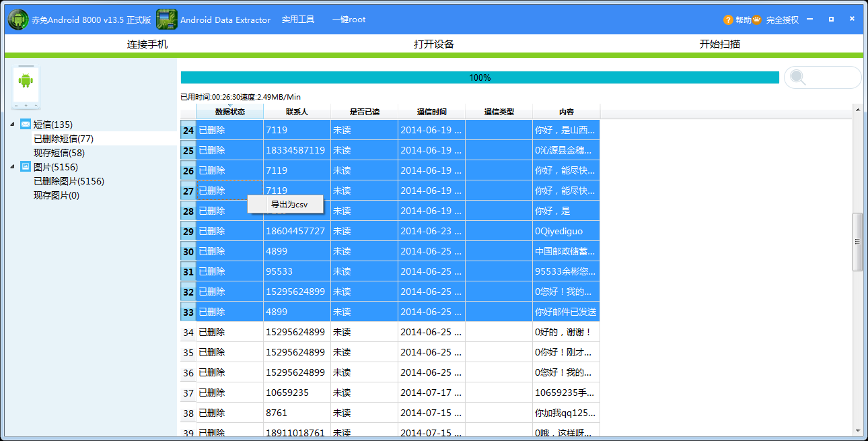
Task: Click content cell 0Qiyediguo
Action: click(567, 231)
